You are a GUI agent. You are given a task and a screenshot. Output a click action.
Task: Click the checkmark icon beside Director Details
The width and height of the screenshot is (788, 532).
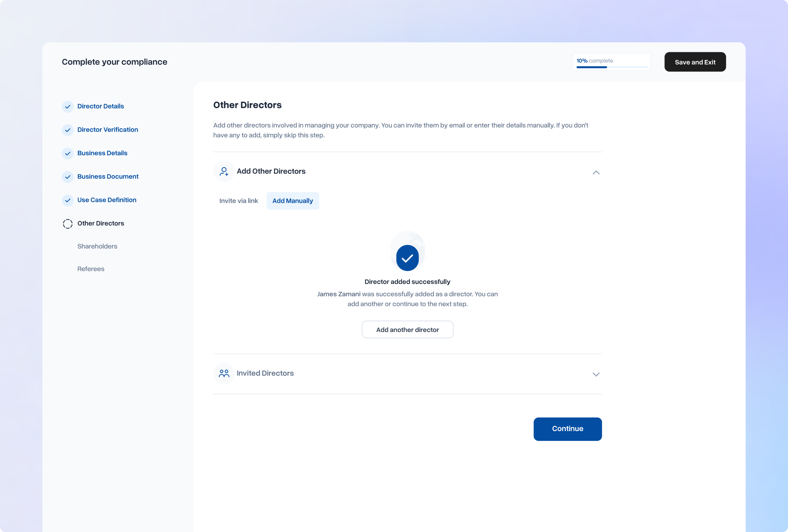click(67, 107)
